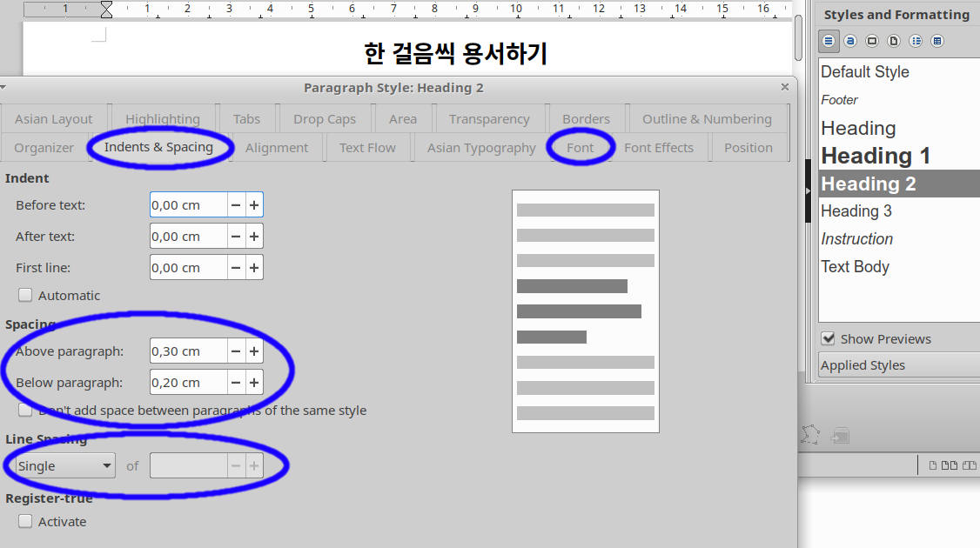Open the dialog title bar menu arrow

pyautogui.click(x=3, y=88)
